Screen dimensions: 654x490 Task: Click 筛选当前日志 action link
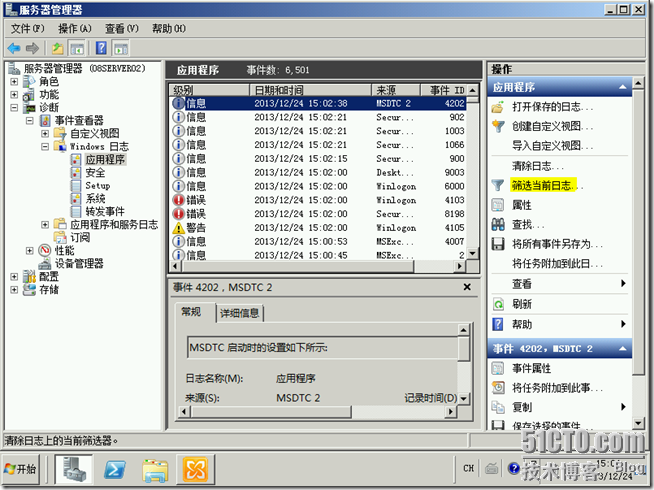tap(547, 185)
